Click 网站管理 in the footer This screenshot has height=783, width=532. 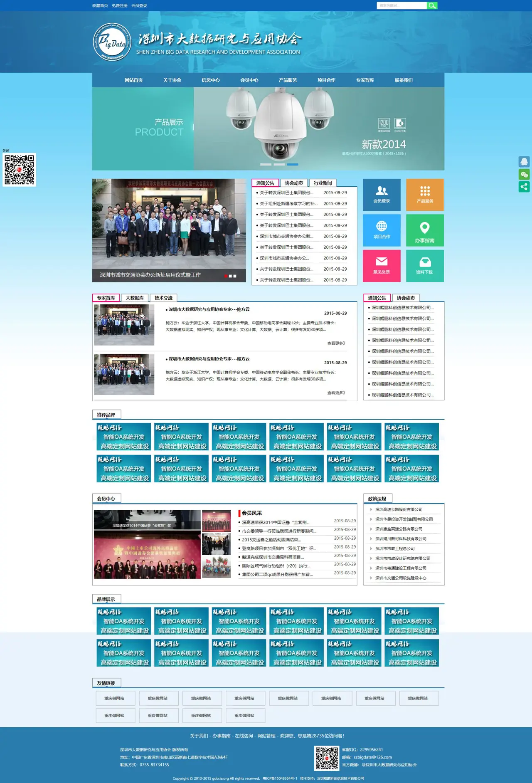point(266,736)
